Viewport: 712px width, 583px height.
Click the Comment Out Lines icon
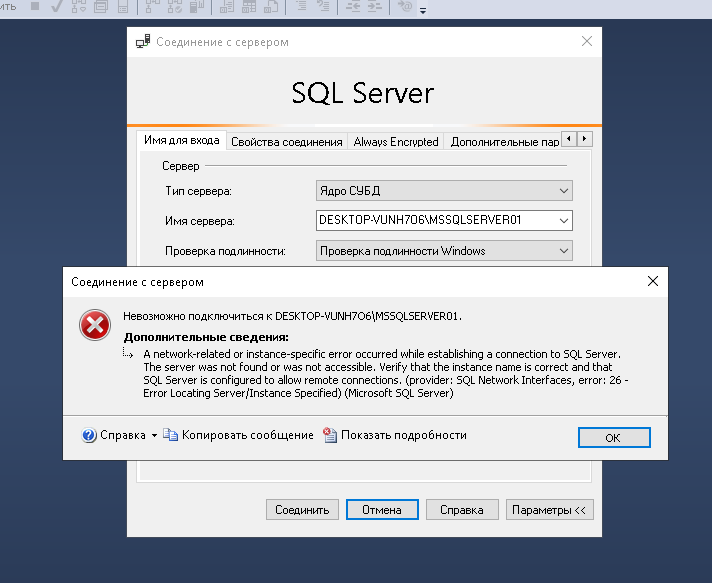click(x=301, y=6)
